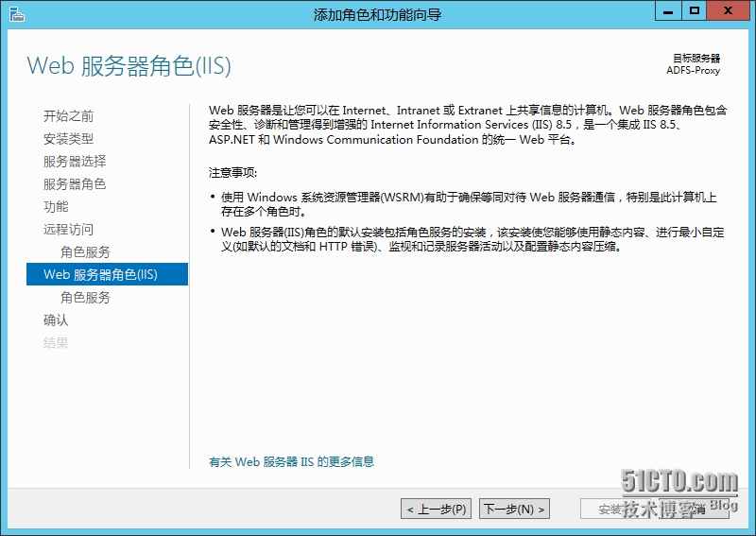Select the 功能 step in the sidebar

56,207
